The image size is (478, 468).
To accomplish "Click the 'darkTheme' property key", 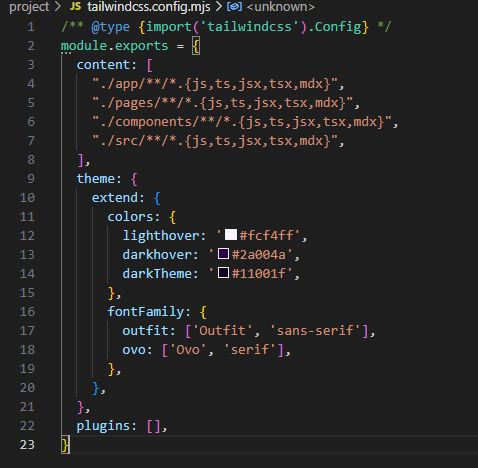I will [x=157, y=274].
